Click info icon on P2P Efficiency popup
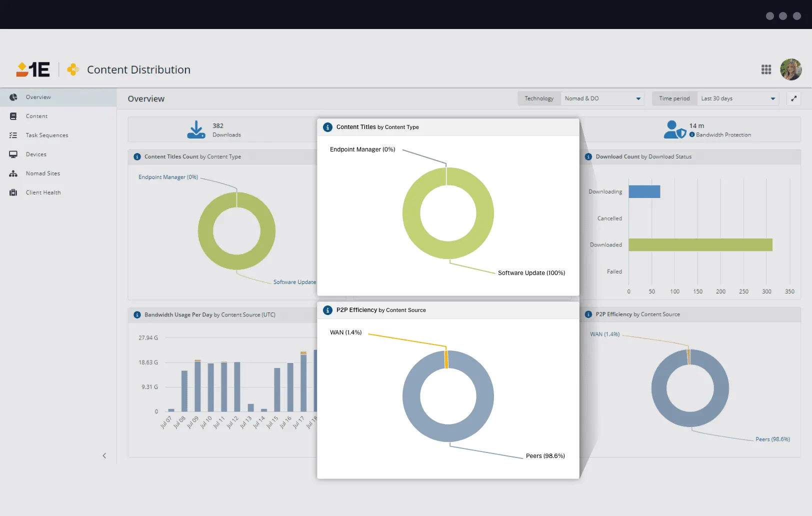 tap(327, 310)
